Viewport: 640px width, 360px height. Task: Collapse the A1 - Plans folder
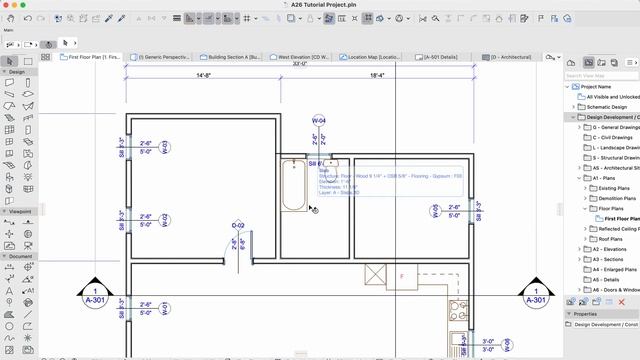(579, 178)
